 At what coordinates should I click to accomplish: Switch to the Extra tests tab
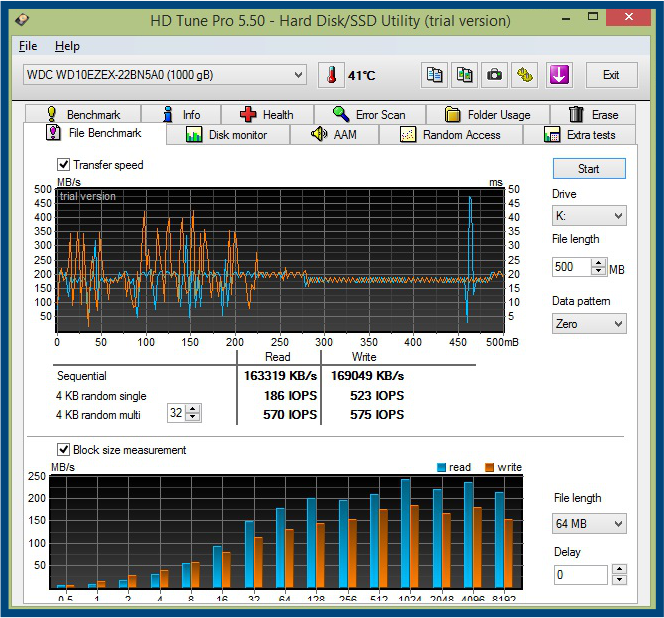(x=579, y=135)
